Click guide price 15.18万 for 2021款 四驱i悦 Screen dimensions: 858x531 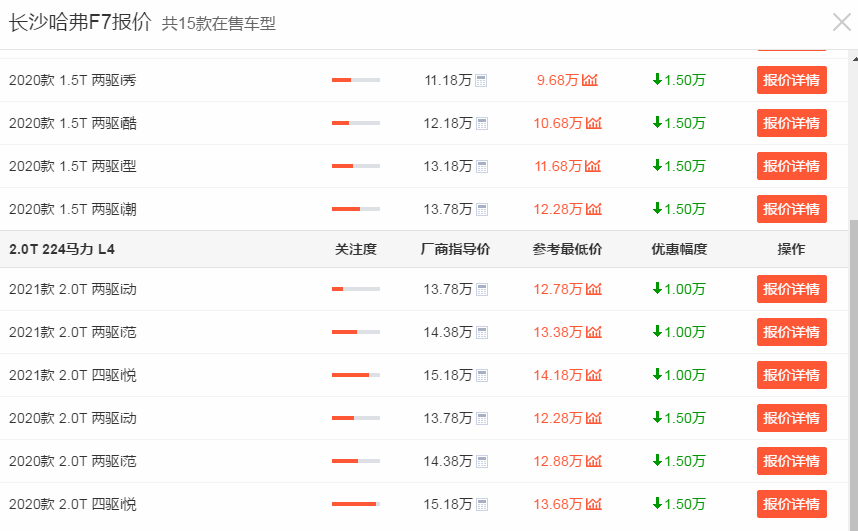(448, 376)
